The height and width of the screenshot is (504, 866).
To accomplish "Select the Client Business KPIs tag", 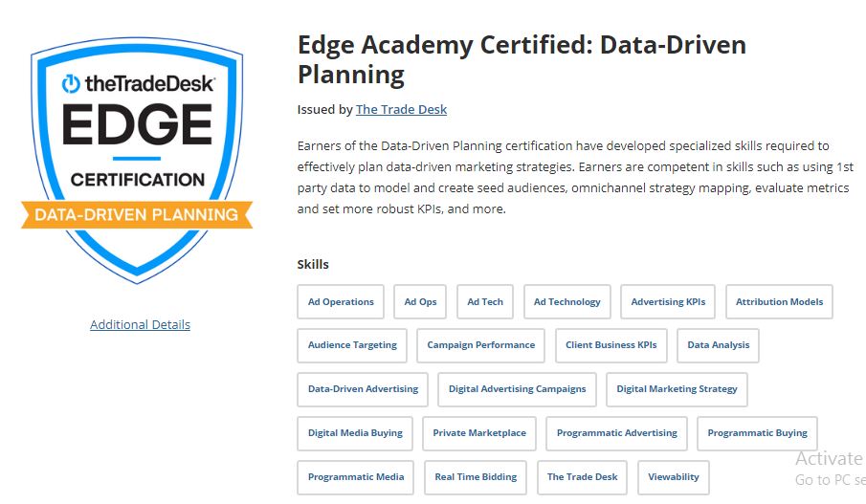I will click(611, 345).
